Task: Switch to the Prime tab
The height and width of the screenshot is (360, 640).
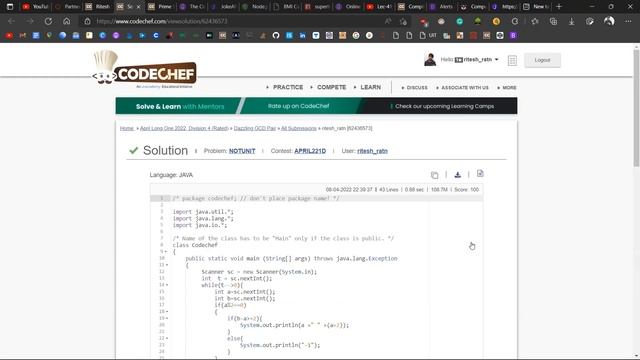Action: click(160, 7)
